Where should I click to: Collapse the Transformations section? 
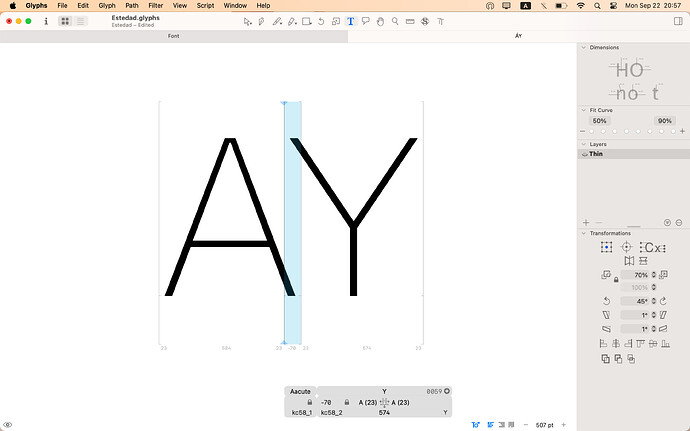[585, 233]
